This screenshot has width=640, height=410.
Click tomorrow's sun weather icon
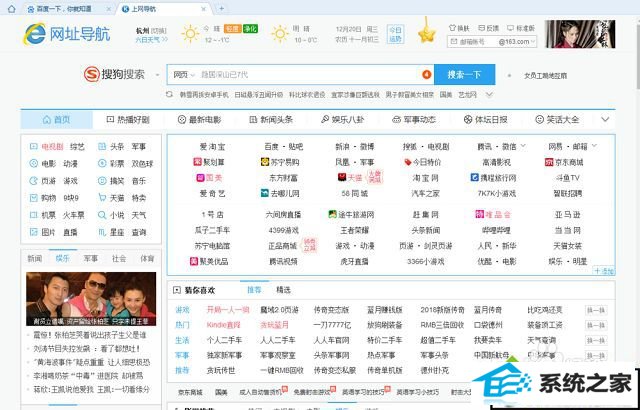(x=280, y=34)
